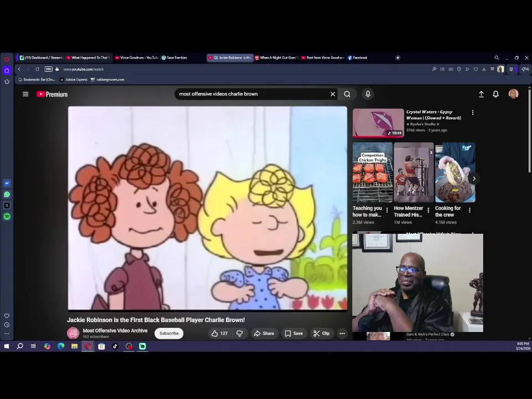
Task: Open File Explorer from the taskbar
Action: click(74, 346)
